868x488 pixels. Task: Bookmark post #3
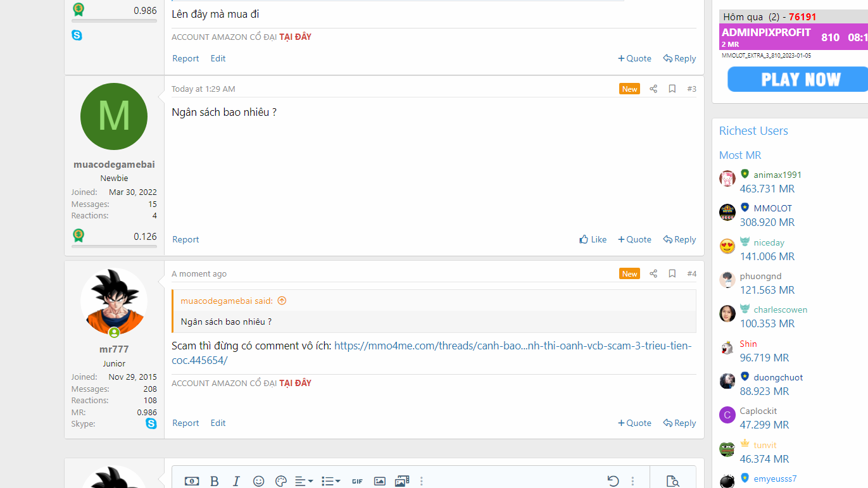672,89
